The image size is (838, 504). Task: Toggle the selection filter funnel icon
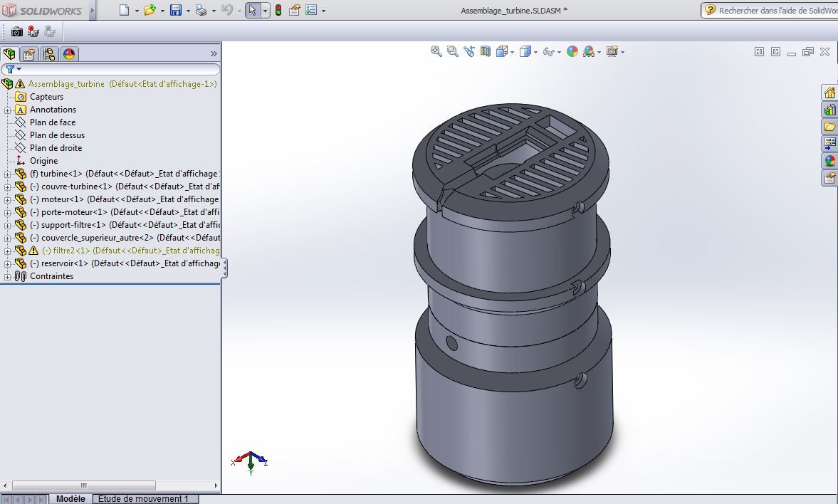[12, 69]
